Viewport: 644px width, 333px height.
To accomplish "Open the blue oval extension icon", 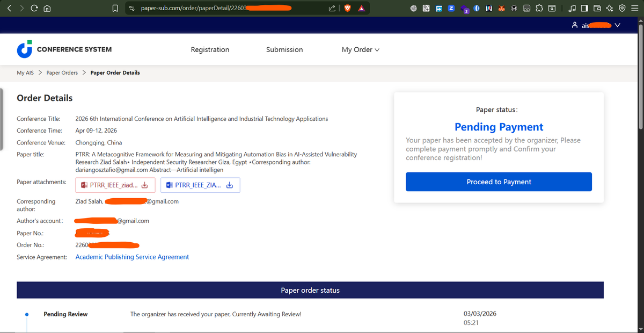I will (477, 8).
